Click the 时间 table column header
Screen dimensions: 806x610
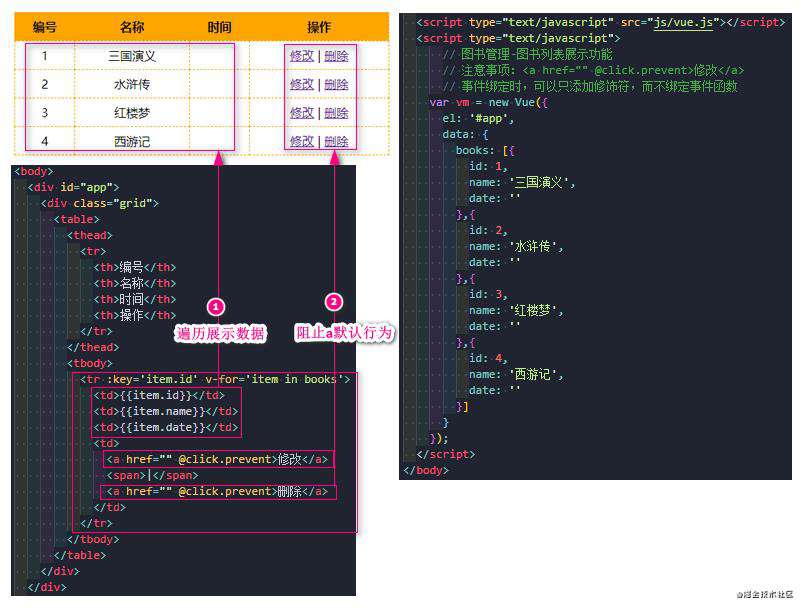219,27
